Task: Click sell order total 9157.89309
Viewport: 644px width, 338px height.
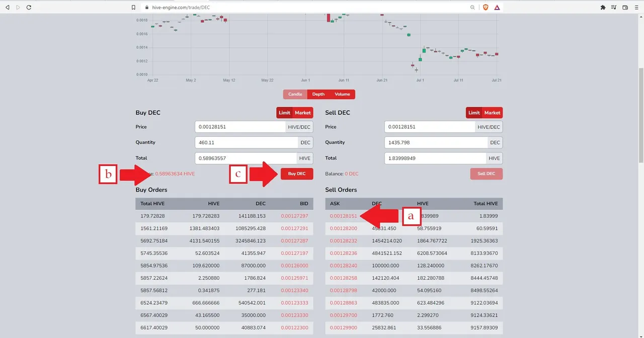Action: click(486, 327)
